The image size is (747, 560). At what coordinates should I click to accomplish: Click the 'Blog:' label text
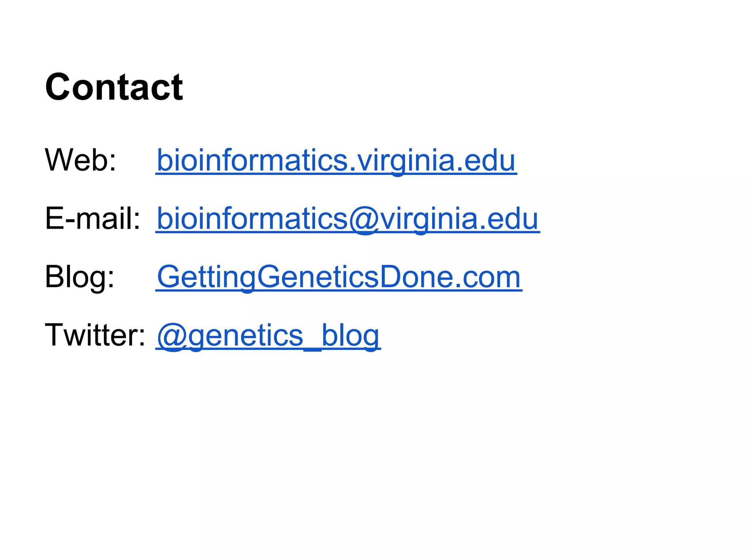coord(80,277)
